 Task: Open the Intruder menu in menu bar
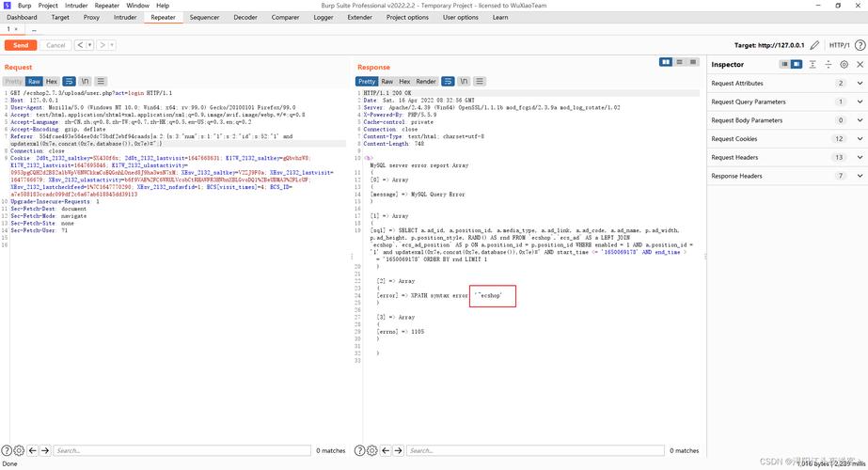pos(76,6)
